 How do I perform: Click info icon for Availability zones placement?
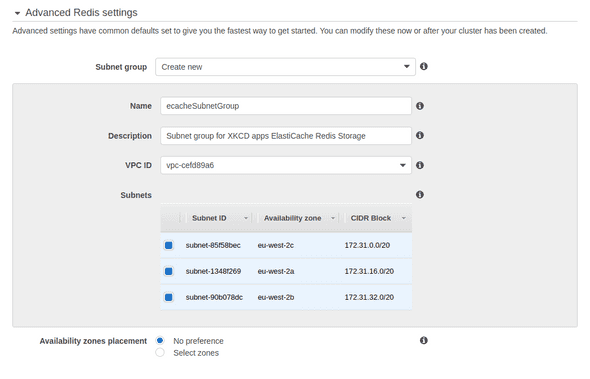pos(424,340)
